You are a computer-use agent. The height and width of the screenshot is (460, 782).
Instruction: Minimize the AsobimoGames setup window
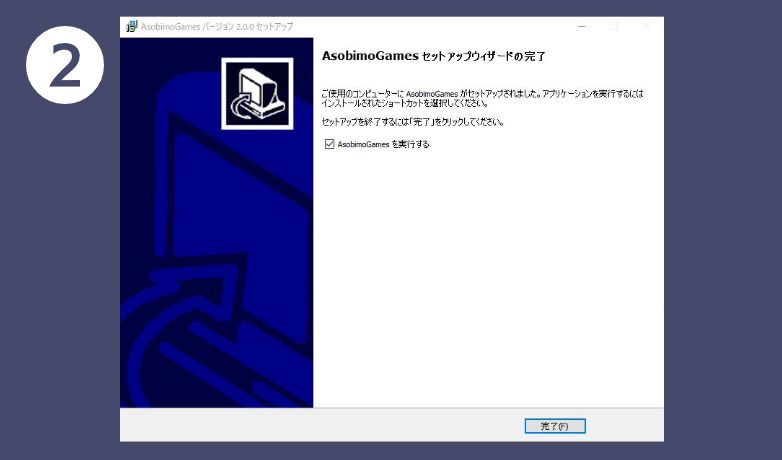[x=582, y=26]
